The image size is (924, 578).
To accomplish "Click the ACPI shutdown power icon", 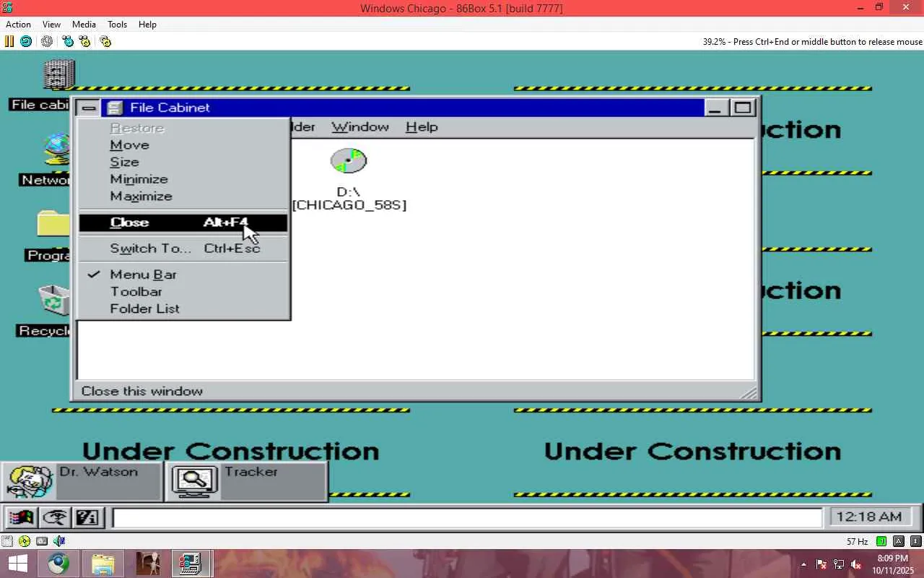I will (x=47, y=41).
